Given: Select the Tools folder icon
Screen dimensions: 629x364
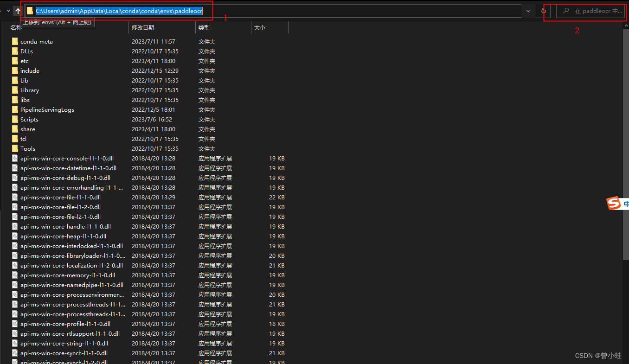Looking at the screenshot, I should (15, 149).
